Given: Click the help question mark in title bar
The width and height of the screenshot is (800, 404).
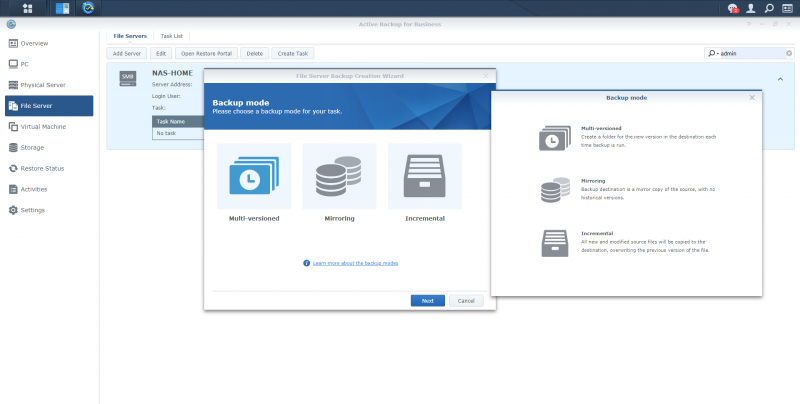Looking at the screenshot, I should pyautogui.click(x=749, y=24).
